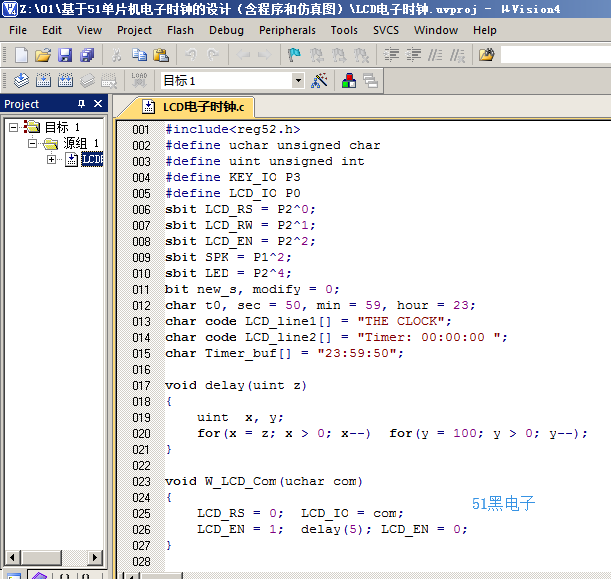The image size is (611, 579).
Task: Open the Debug menu
Action: (x=226, y=30)
